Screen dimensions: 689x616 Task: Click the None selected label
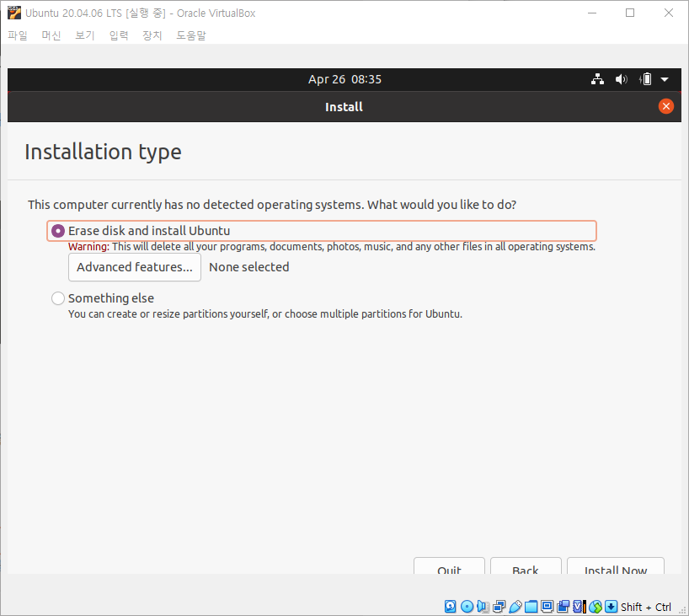click(x=249, y=267)
